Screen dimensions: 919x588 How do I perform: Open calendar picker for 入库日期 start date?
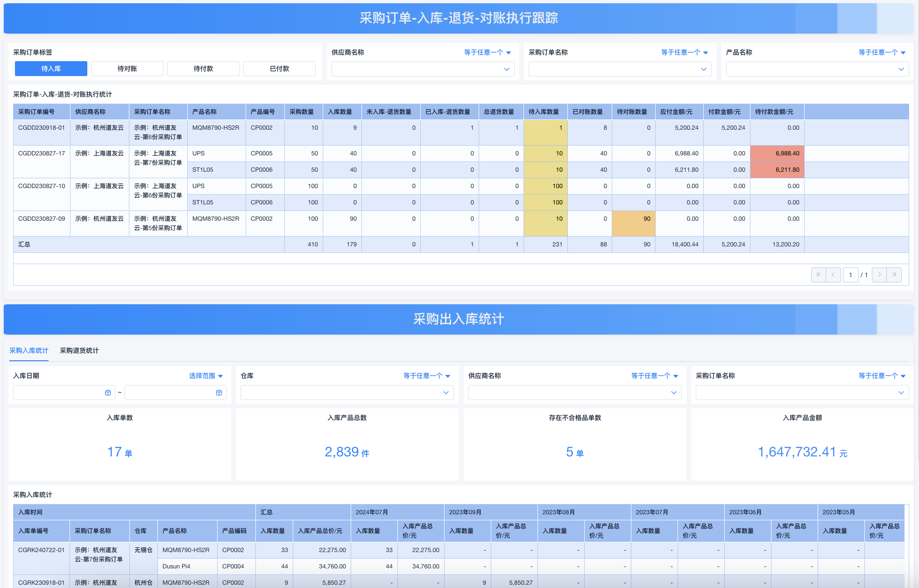coord(108,392)
